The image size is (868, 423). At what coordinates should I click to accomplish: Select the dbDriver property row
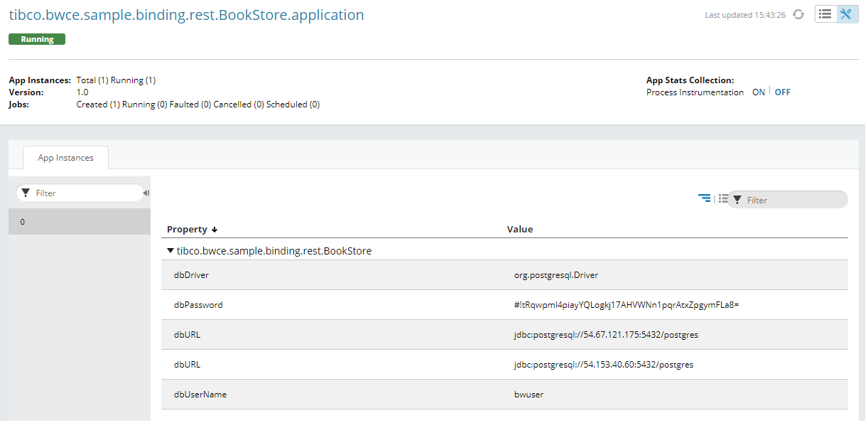point(504,275)
